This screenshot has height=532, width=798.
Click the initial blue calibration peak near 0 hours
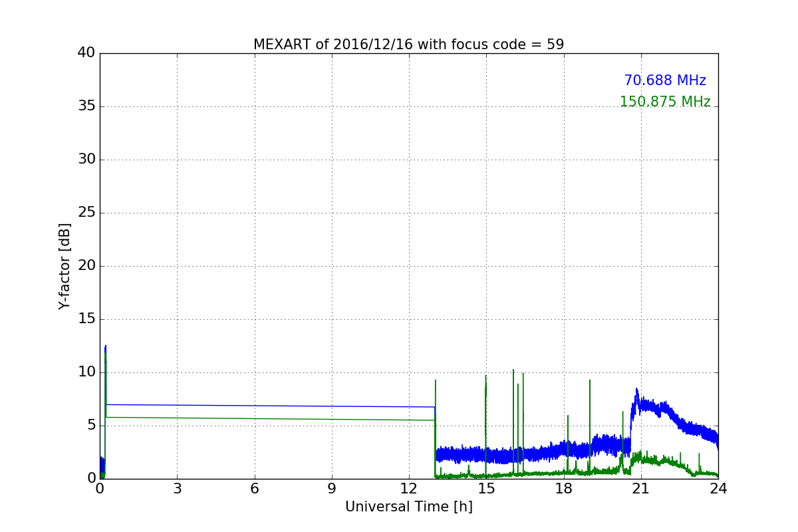(x=105, y=348)
